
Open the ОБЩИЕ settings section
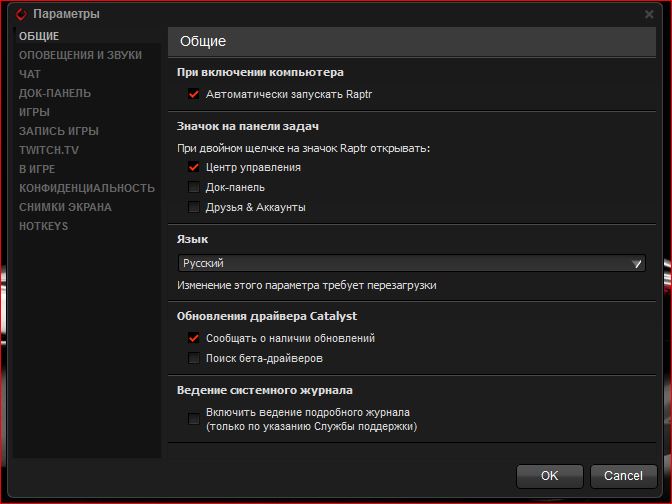tap(39, 36)
